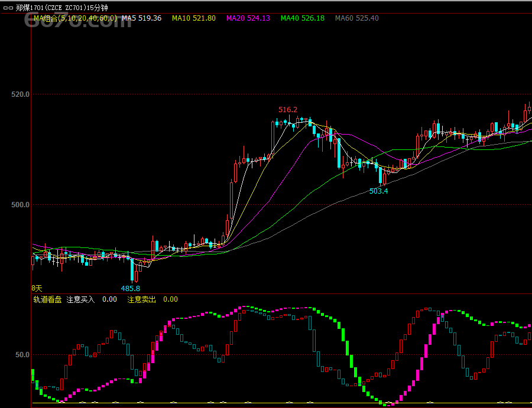
Task: Select the chart title 郑煤1701(CZCE ZC701)15分钟
Action: [x=61, y=8]
